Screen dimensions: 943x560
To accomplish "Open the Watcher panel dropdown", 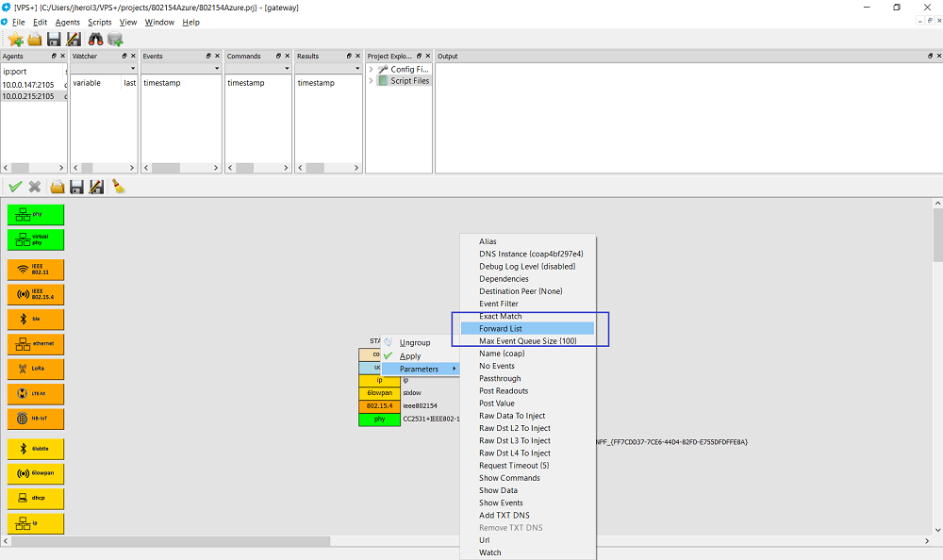I will point(133,69).
